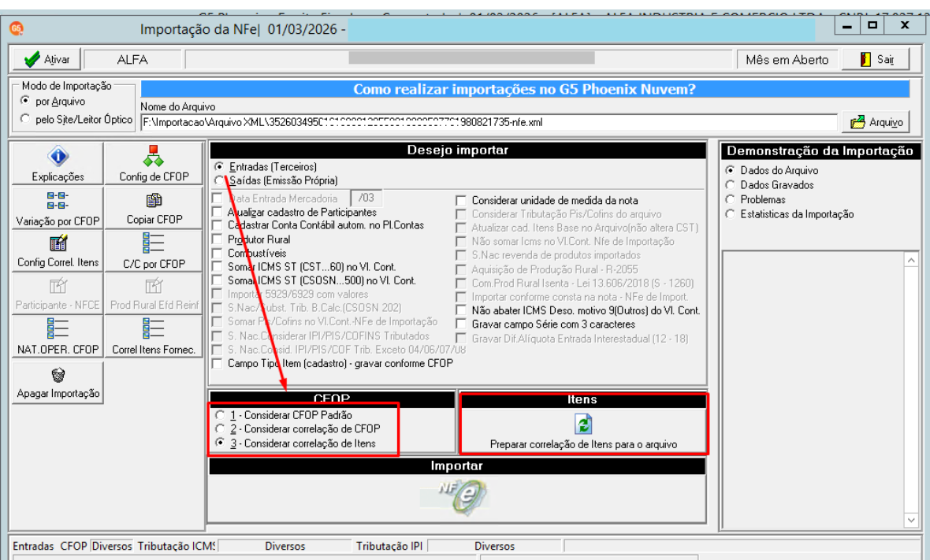Open C/C por CFOP

154,250
